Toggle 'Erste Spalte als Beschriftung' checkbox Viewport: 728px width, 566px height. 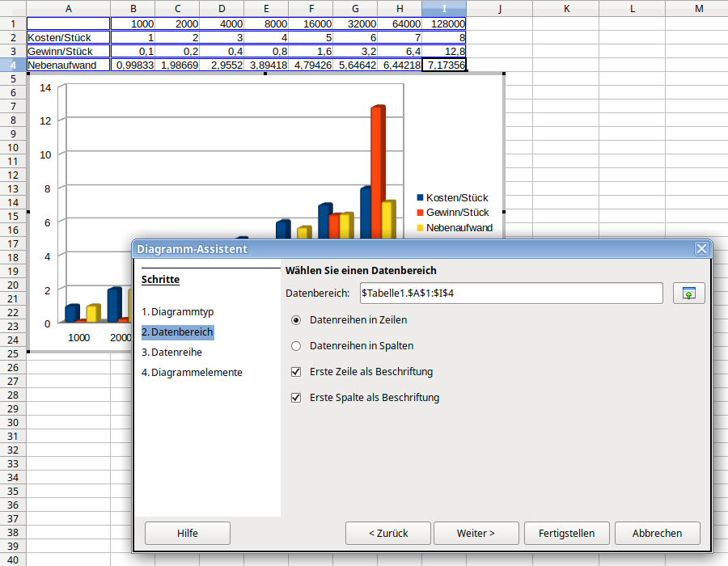[x=296, y=398]
